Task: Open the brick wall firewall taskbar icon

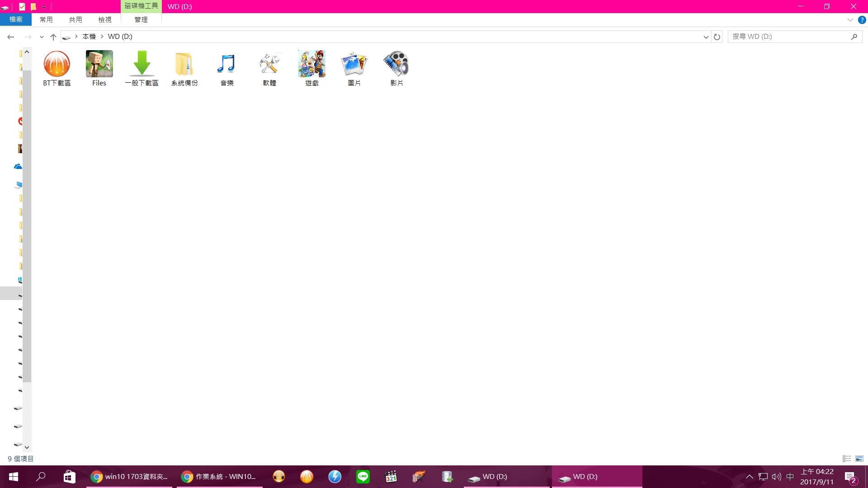Action: [419, 477]
